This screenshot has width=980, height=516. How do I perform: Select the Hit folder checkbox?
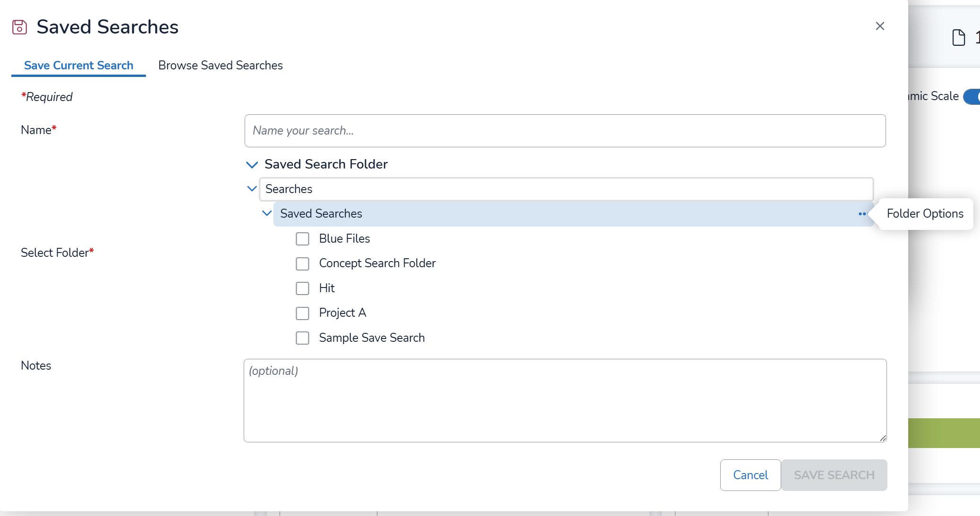302,288
